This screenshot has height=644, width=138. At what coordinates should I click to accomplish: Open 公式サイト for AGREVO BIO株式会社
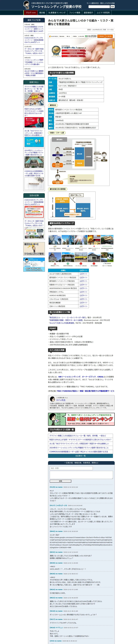pyautogui.click(x=83, y=295)
